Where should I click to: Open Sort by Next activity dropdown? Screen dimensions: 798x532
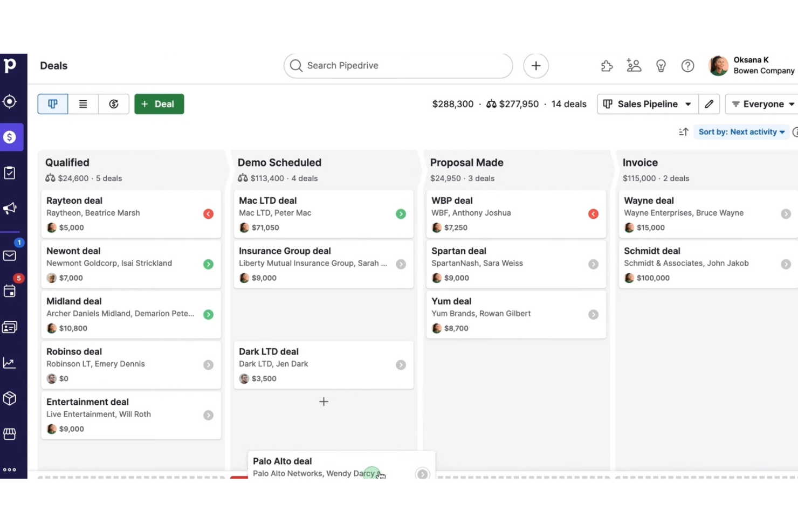[x=741, y=132]
